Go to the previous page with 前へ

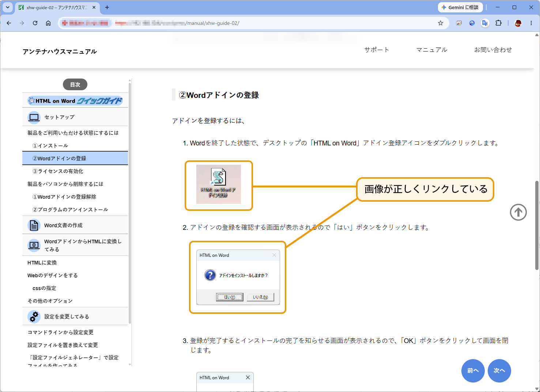[x=473, y=371]
